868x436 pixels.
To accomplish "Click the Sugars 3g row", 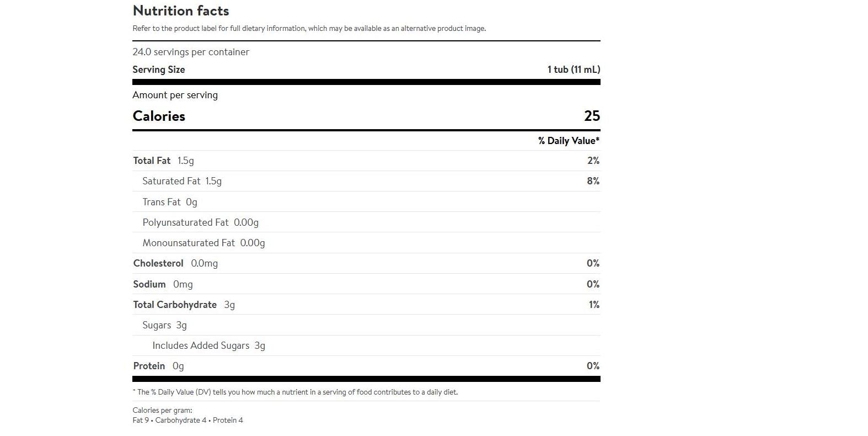I will click(x=366, y=325).
